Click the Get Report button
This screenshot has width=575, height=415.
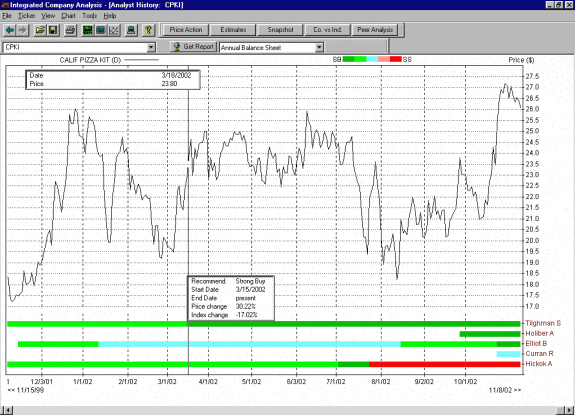tap(193, 47)
